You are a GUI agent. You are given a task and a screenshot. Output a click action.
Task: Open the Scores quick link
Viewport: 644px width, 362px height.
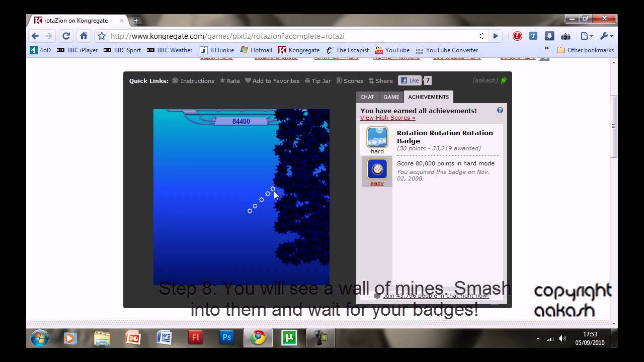point(350,81)
